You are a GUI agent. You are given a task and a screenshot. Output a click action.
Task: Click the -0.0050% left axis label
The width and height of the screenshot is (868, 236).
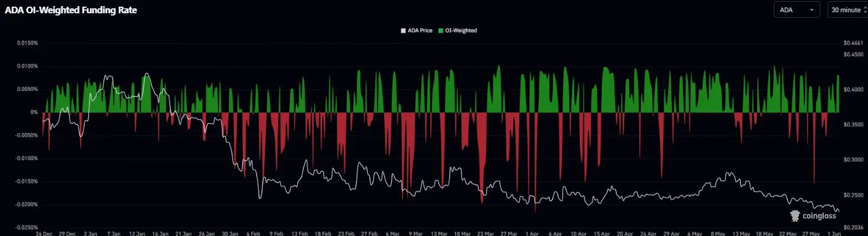26,135
